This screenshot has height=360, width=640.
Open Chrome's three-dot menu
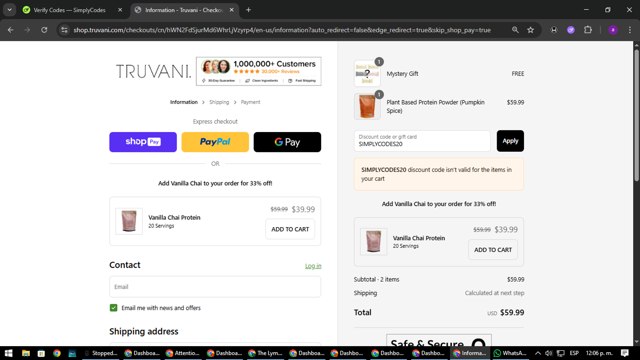(629, 30)
